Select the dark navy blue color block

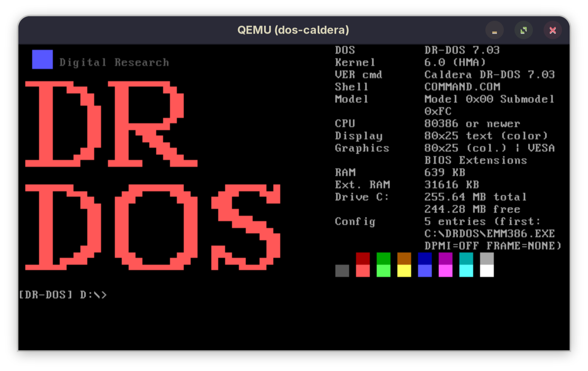click(425, 259)
